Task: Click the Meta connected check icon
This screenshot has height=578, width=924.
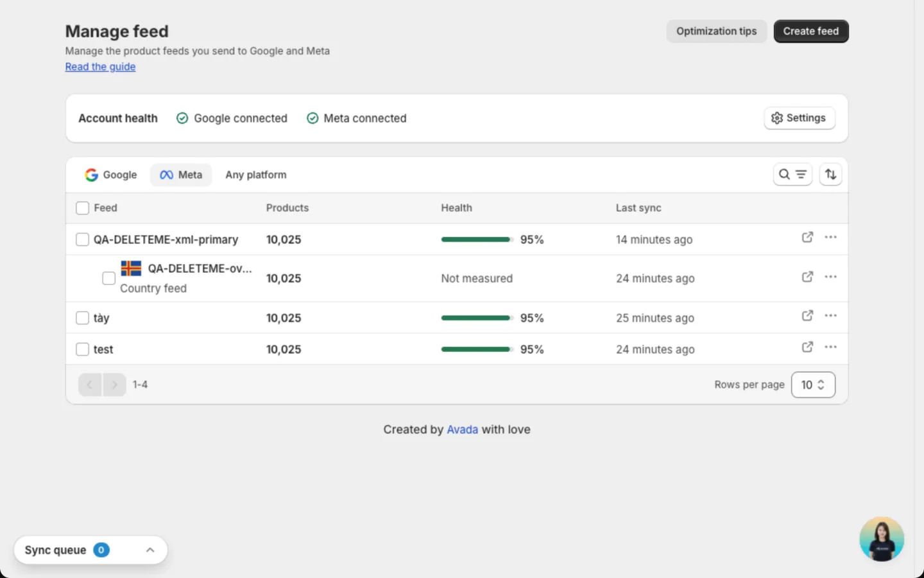Action: click(x=312, y=118)
